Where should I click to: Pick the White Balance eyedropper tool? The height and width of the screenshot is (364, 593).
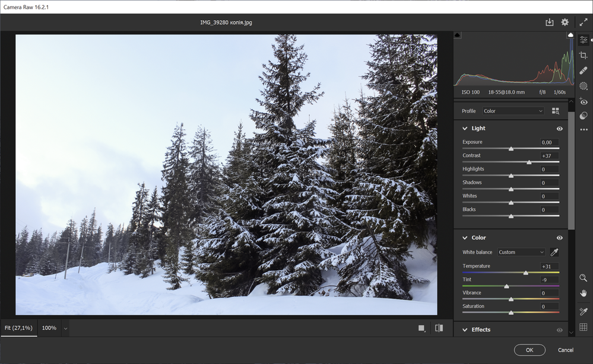[554, 252]
